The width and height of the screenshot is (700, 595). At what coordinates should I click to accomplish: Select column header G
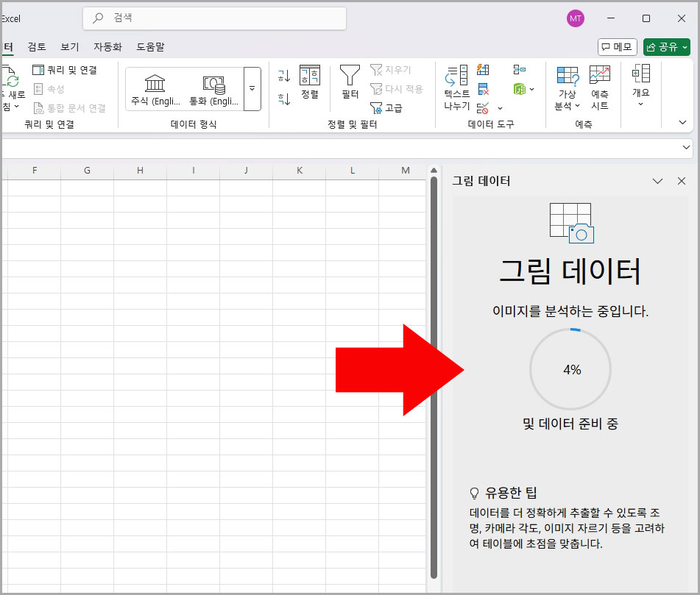(x=87, y=171)
